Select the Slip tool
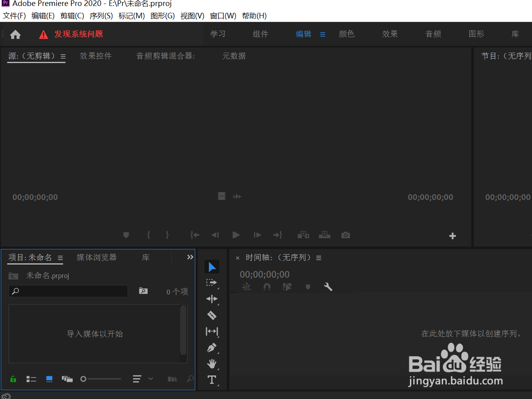This screenshot has width=532, height=399. pos(212,332)
